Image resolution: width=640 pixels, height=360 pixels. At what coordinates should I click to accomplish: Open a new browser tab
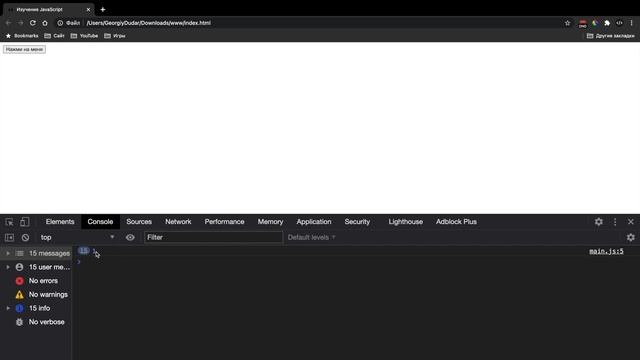point(103,9)
